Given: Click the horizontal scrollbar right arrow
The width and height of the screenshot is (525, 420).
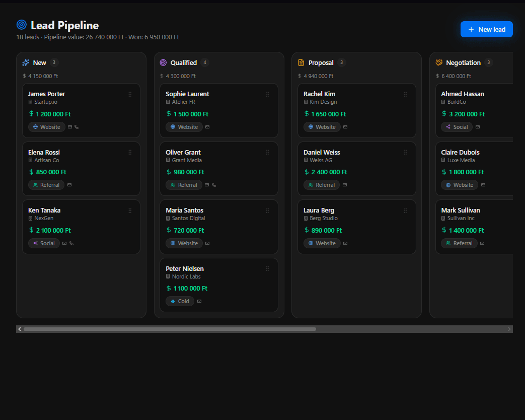Looking at the screenshot, I should coord(509,329).
